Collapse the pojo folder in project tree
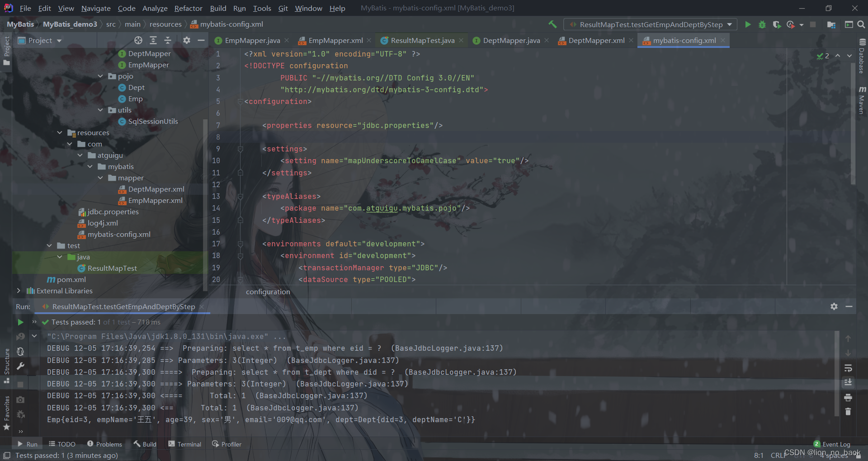This screenshot has height=461, width=868. click(x=100, y=76)
